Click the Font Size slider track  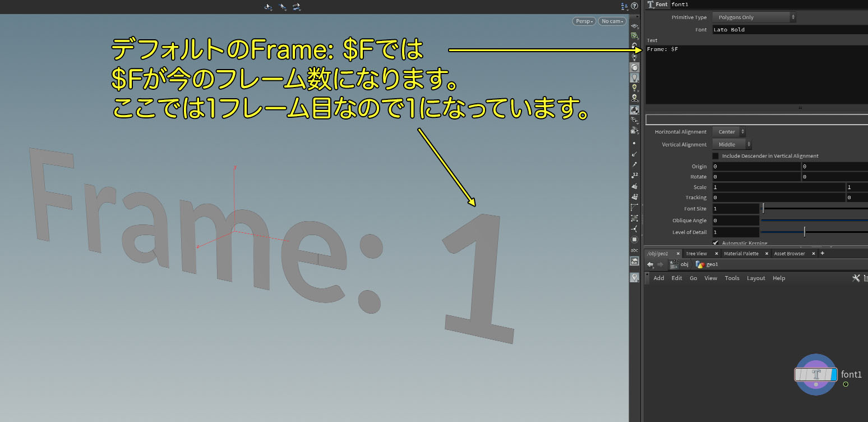click(813, 208)
